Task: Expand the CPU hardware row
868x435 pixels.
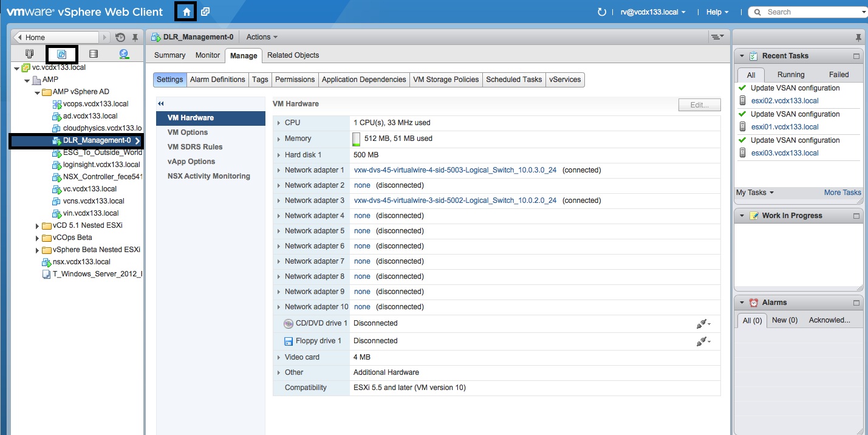Action: 279,123
